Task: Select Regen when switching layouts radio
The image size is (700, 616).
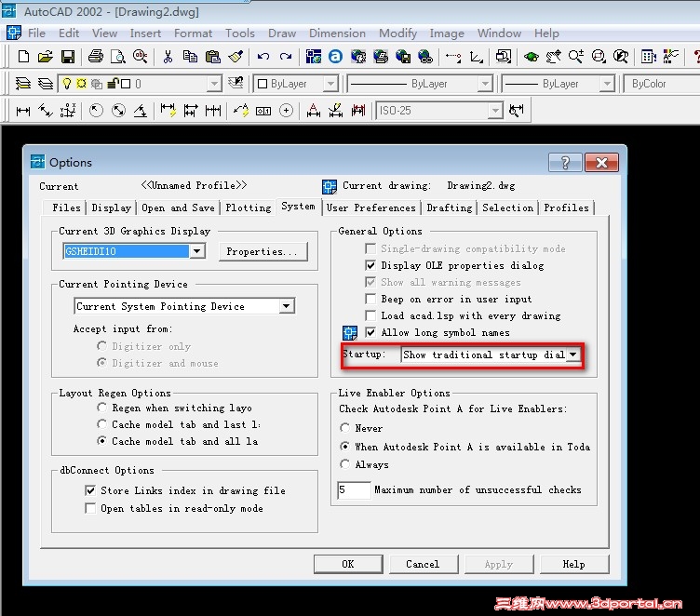Action: coord(101,408)
